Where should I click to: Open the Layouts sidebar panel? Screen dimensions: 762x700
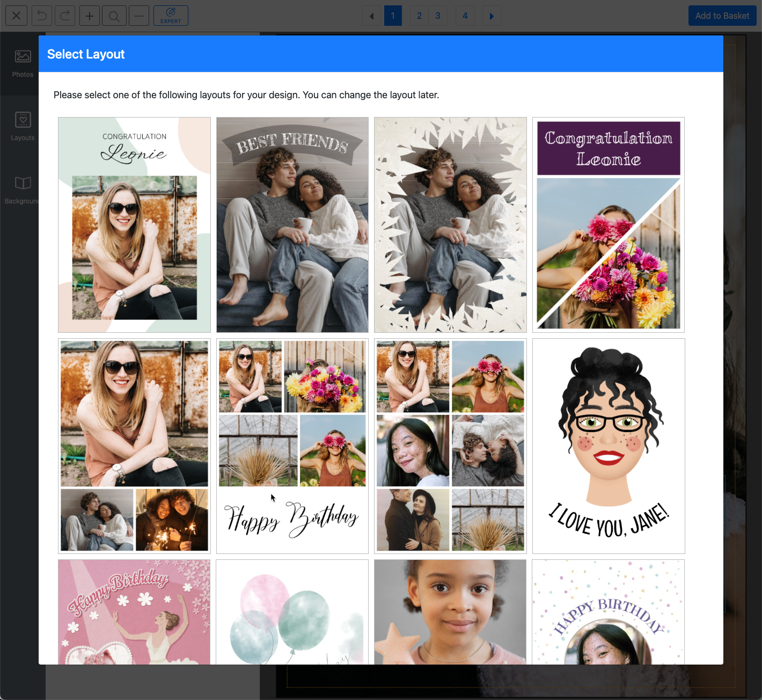(x=23, y=127)
